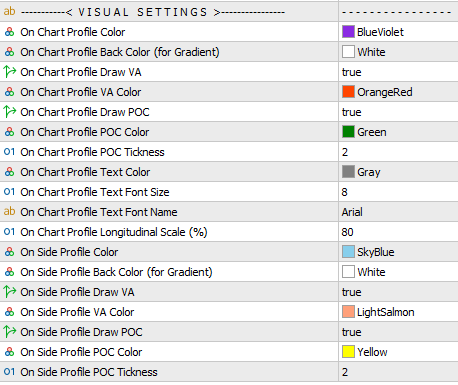Select On Chart Profile Draw POC label
Image resolution: width=458 pixels, height=385 pixels.
pyautogui.click(x=85, y=112)
